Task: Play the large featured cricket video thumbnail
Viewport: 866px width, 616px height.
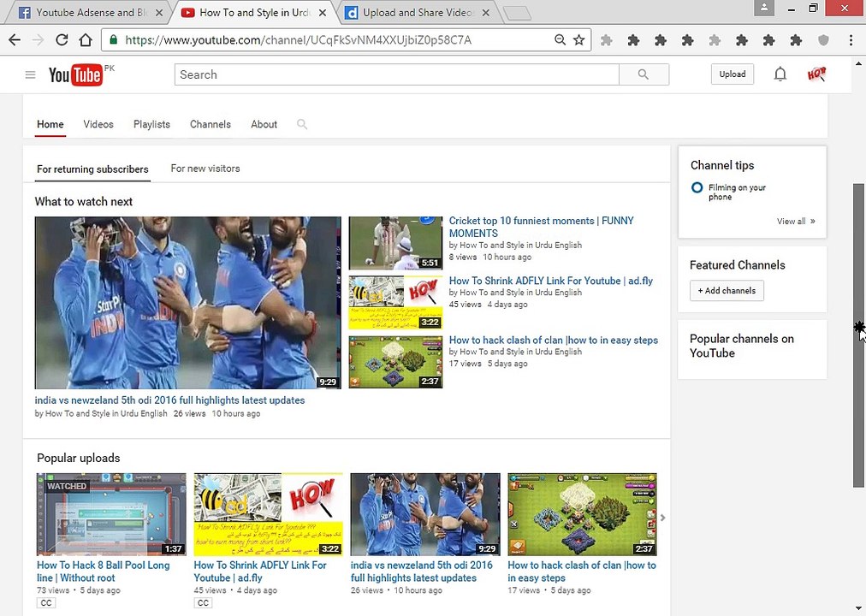Action: (x=187, y=303)
